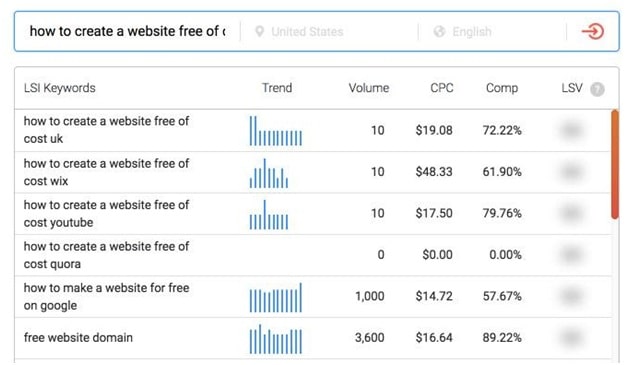Click CPC value $17.50
This screenshot has width=628, height=365.
(x=434, y=213)
